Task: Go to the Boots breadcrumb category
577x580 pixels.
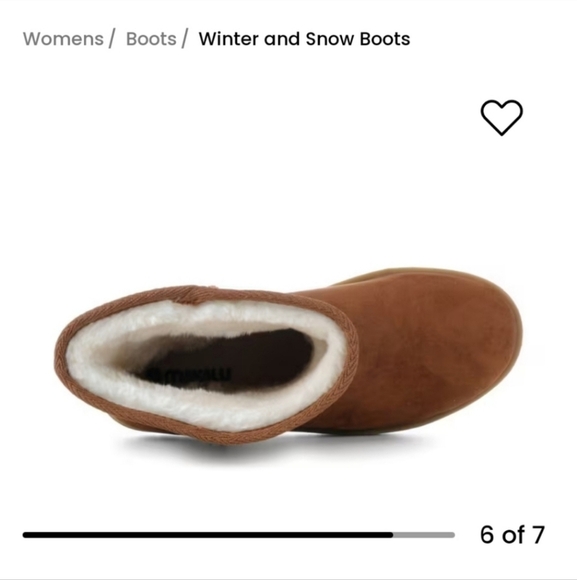Action: pos(151,39)
